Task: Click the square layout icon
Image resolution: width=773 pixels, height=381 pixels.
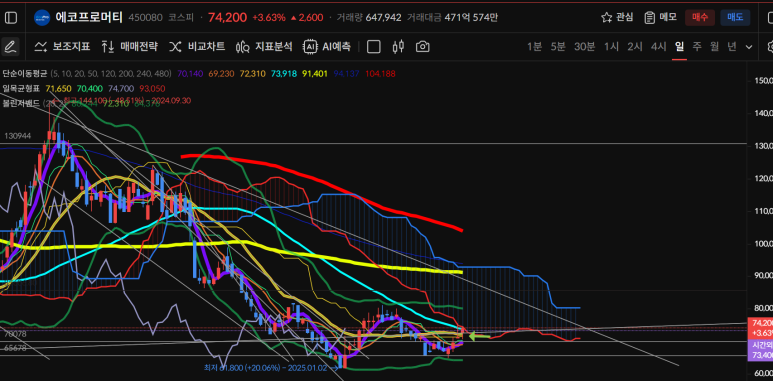Action: [374, 47]
